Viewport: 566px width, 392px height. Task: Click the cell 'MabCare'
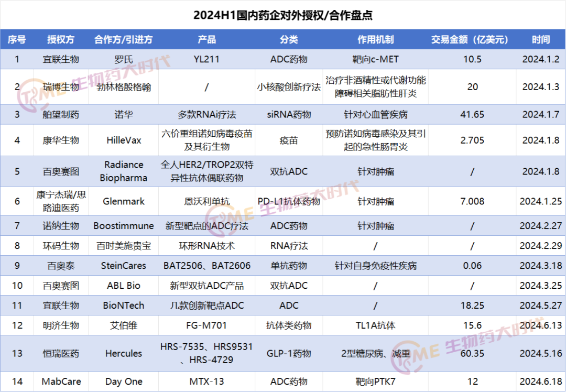[61, 382]
